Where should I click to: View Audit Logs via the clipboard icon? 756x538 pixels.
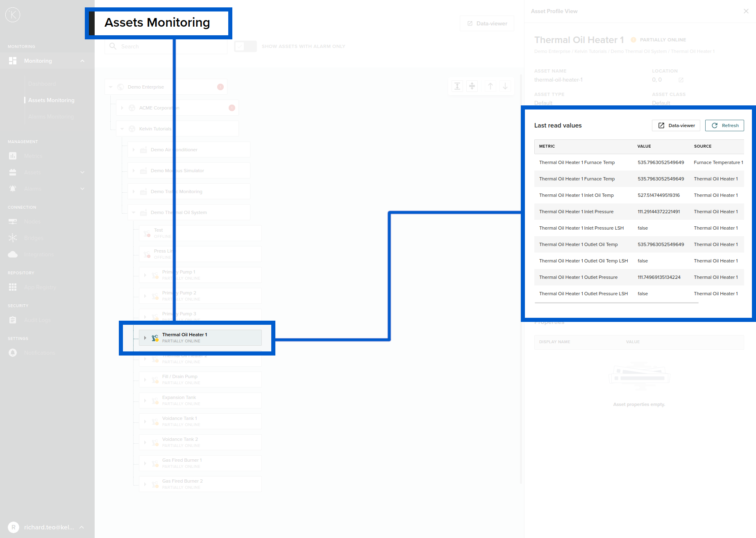(13, 320)
